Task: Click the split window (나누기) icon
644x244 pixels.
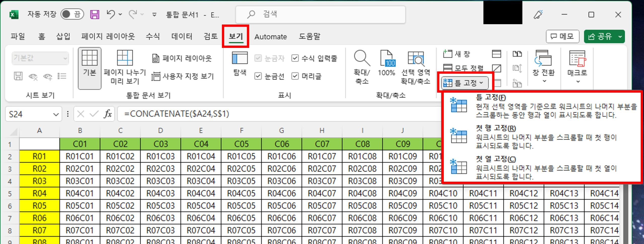Action: click(x=497, y=54)
